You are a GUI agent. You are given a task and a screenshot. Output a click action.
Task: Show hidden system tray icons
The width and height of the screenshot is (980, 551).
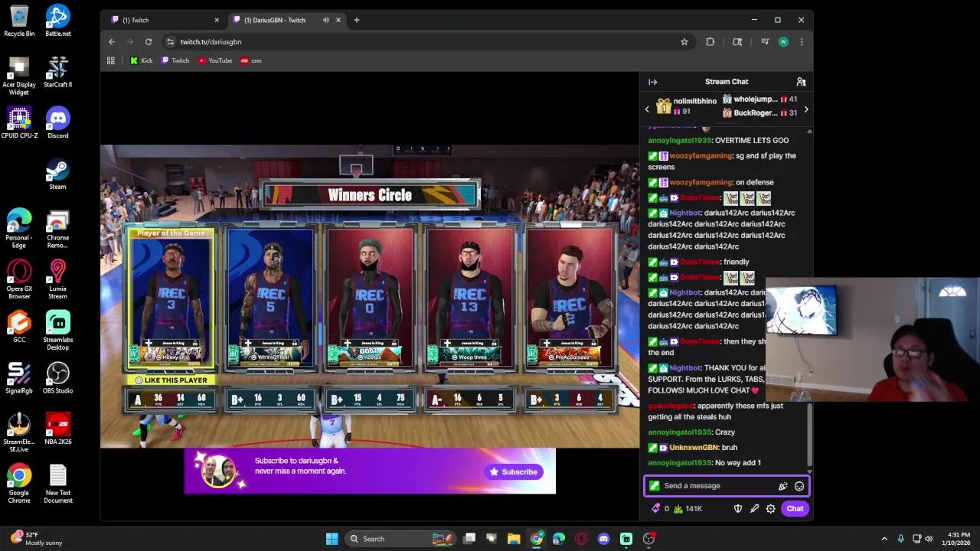(884, 539)
